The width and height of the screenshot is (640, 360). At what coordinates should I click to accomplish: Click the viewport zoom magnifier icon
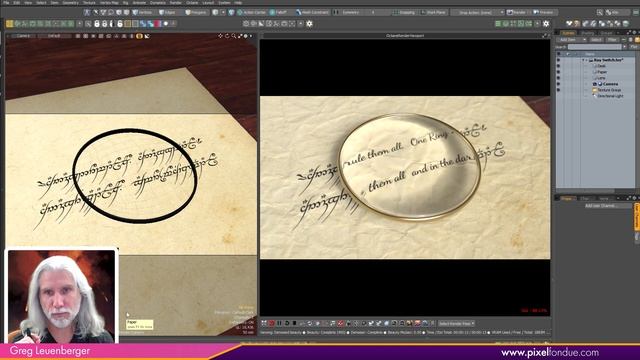[x=233, y=36]
